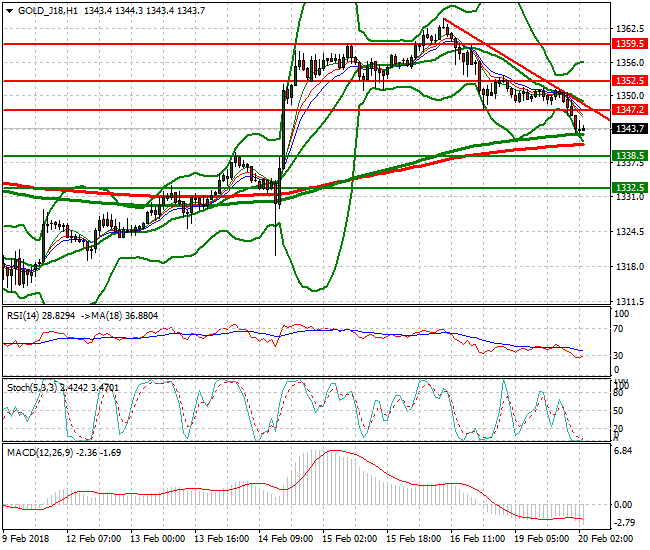Select the 1318.0 price axis value

click(630, 267)
